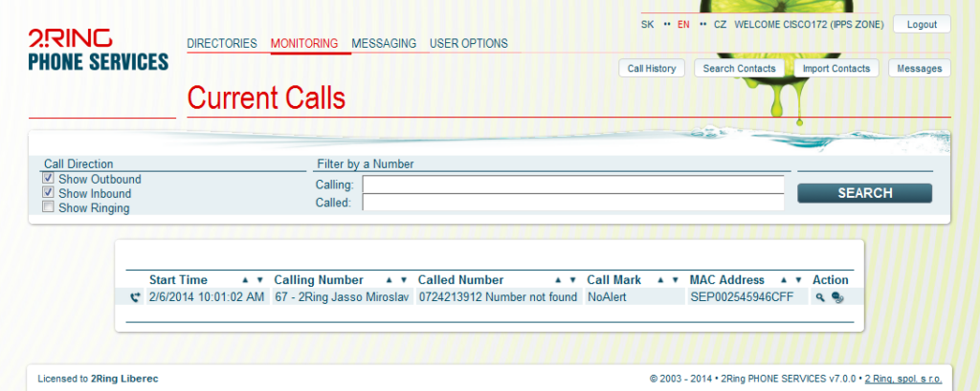Focus the Called number filter field

(573, 203)
